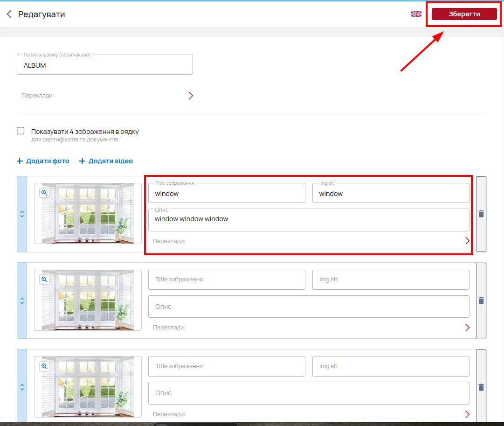Viewport: 504px width, 426px height.
Task: Enable Показувати 4 зображення в рядку checkbox
Action: (x=21, y=131)
